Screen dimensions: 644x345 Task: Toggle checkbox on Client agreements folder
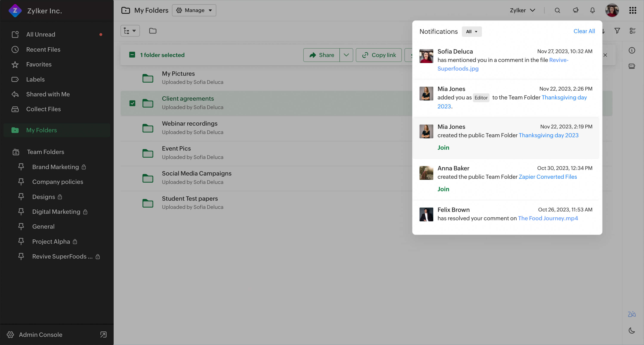click(x=132, y=103)
